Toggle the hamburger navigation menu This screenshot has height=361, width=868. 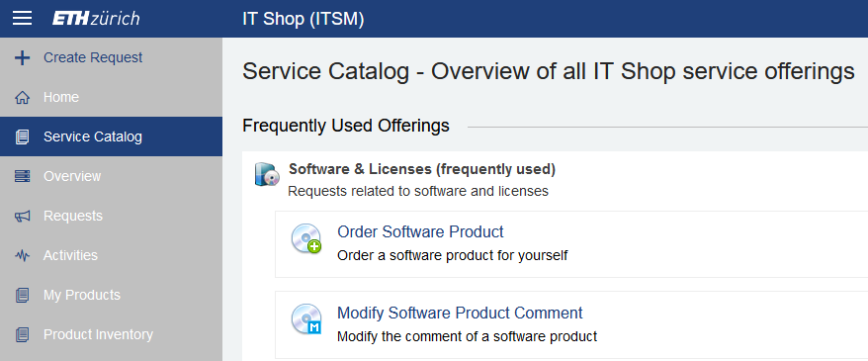click(22, 18)
